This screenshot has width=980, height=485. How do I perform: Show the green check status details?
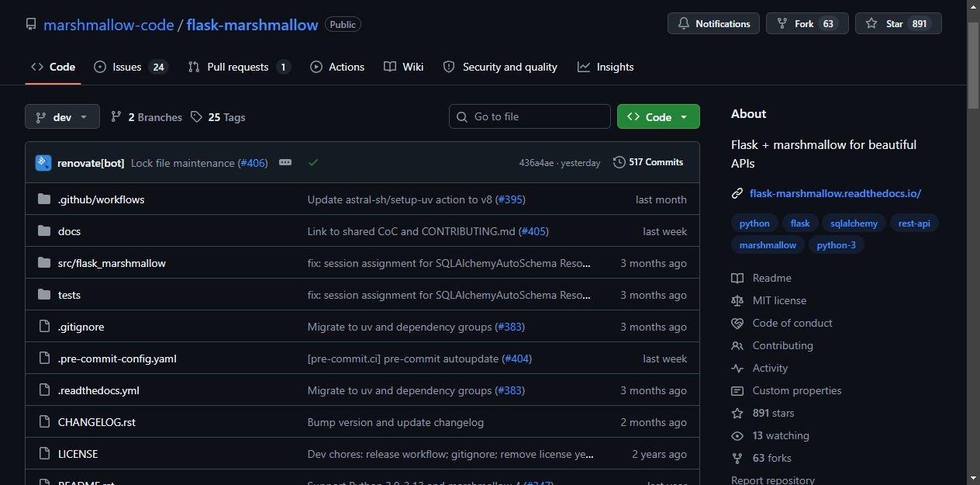tap(313, 162)
